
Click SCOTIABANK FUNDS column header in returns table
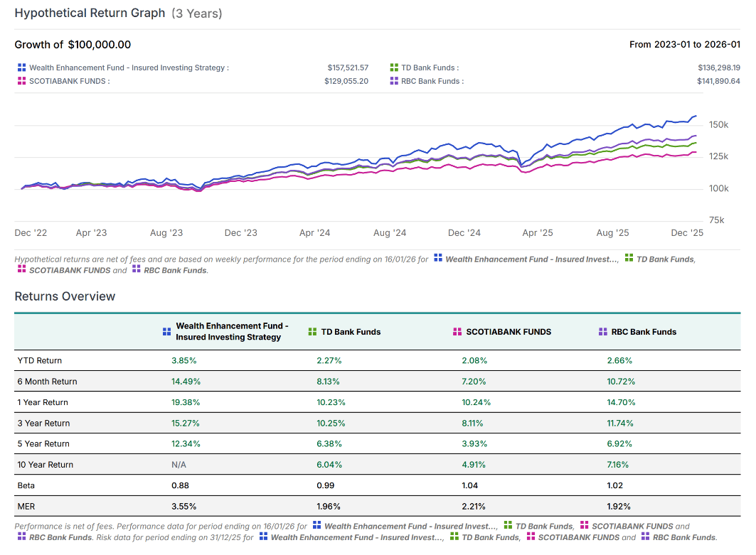tap(509, 332)
